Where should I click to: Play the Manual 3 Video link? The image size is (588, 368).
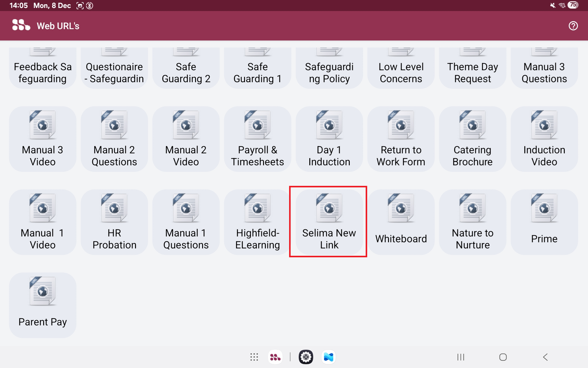pyautogui.click(x=43, y=139)
